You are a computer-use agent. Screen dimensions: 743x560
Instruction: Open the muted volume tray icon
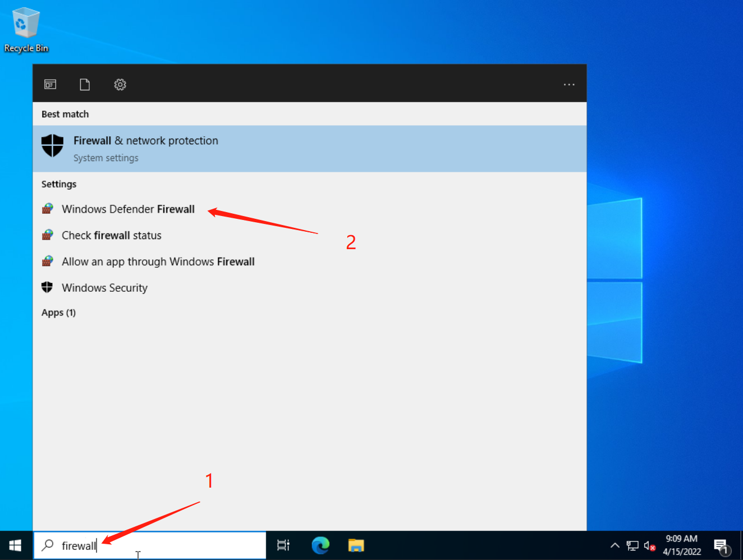click(650, 545)
